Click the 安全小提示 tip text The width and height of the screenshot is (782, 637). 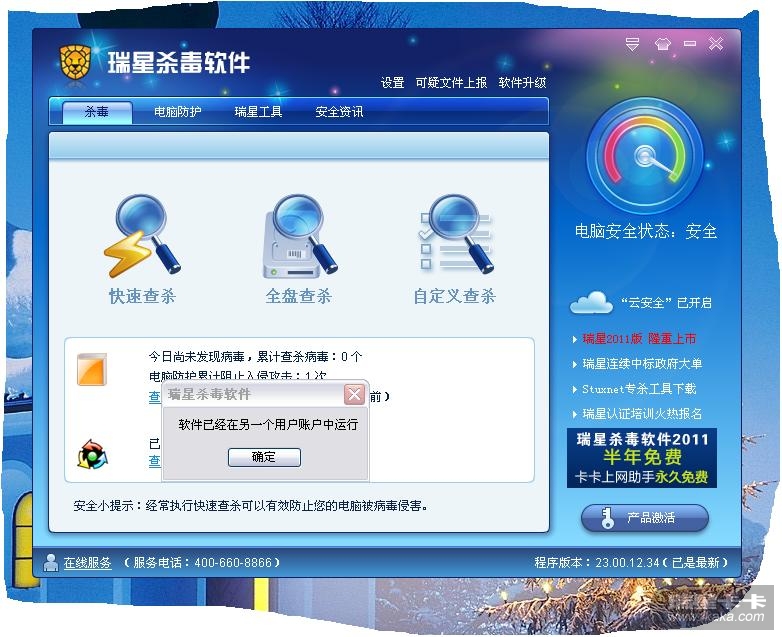[x=250, y=506]
